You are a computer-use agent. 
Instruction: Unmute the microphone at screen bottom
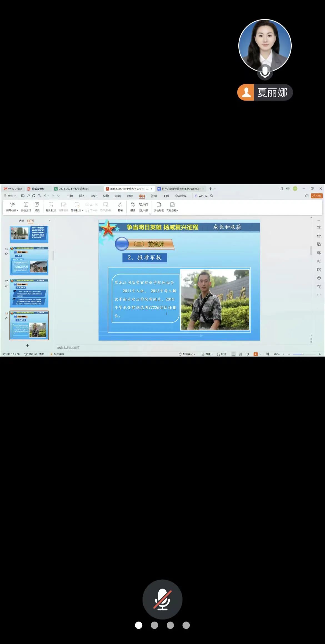162,599
